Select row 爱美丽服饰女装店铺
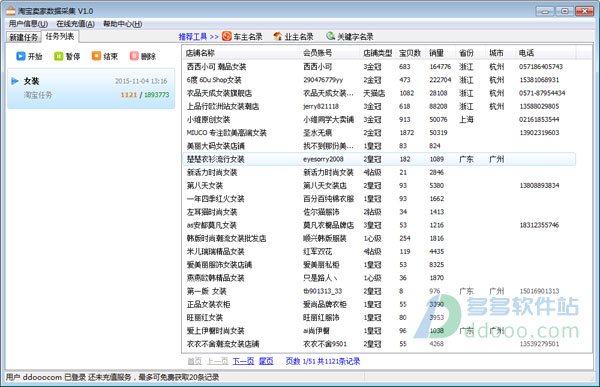Viewport: 600px width, 387px height. click(x=379, y=265)
